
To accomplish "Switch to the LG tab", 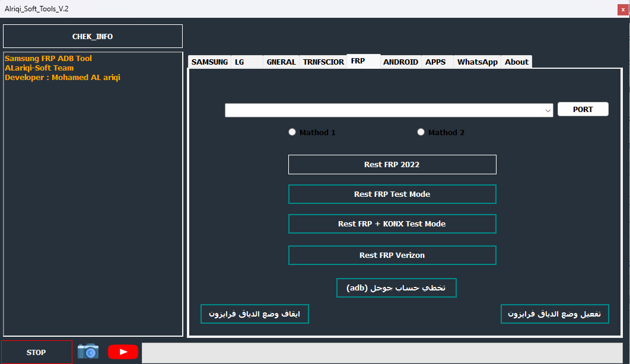I will click(240, 61).
